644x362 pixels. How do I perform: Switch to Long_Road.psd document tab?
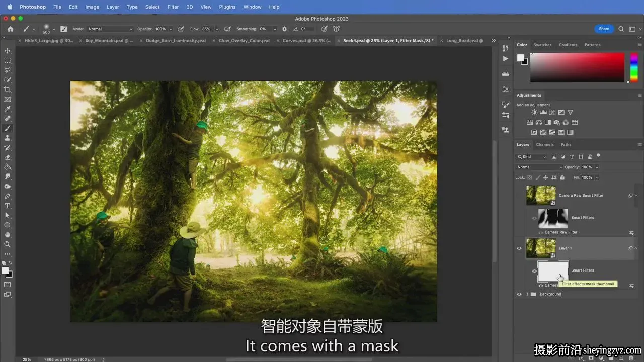point(464,41)
